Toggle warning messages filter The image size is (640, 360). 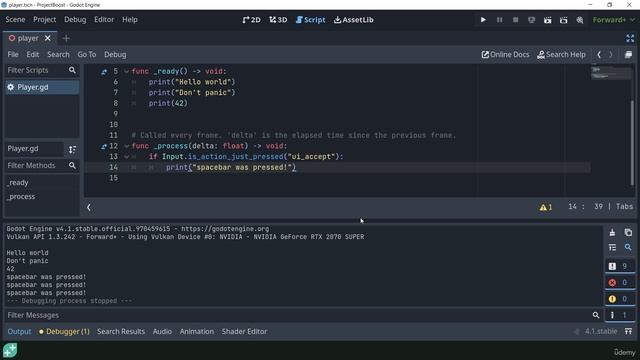[x=620, y=299]
